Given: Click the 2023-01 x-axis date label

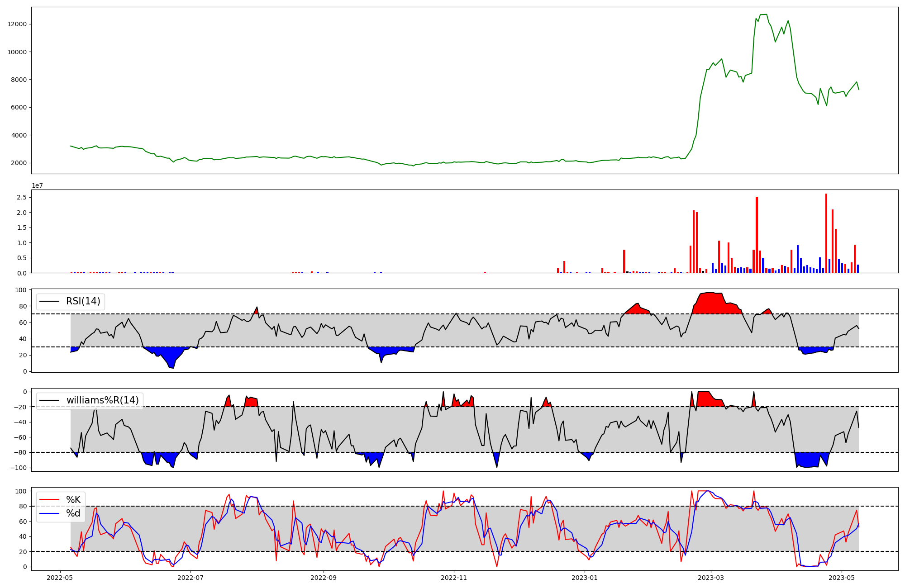Looking at the screenshot, I should pos(585,578).
